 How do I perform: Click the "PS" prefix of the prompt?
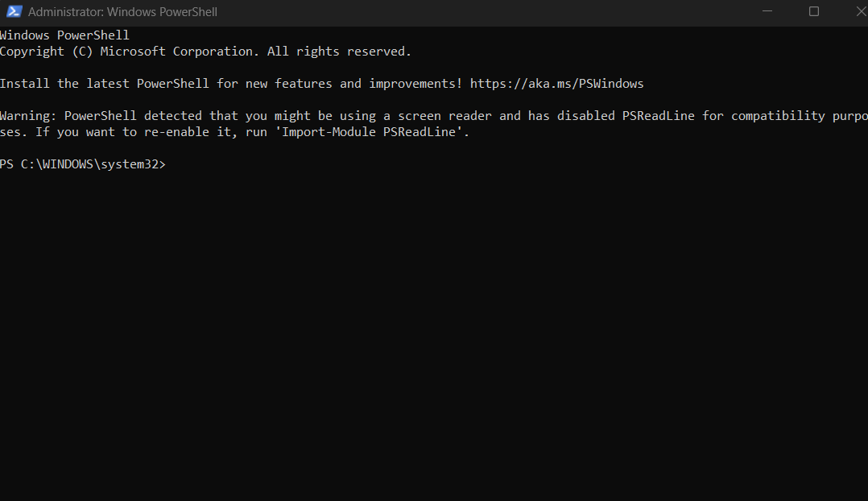(x=7, y=164)
